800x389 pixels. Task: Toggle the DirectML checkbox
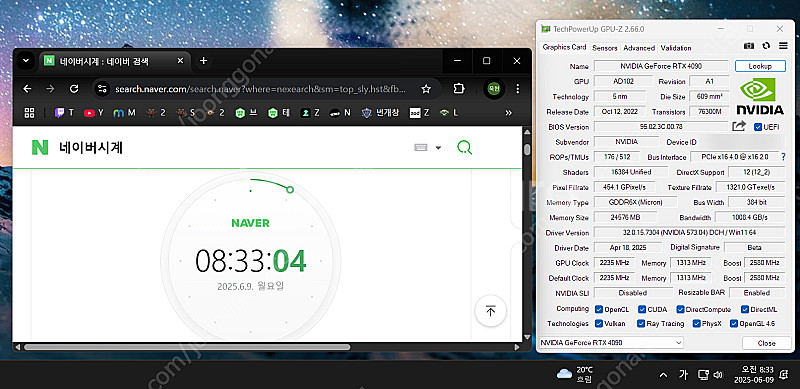click(745, 309)
